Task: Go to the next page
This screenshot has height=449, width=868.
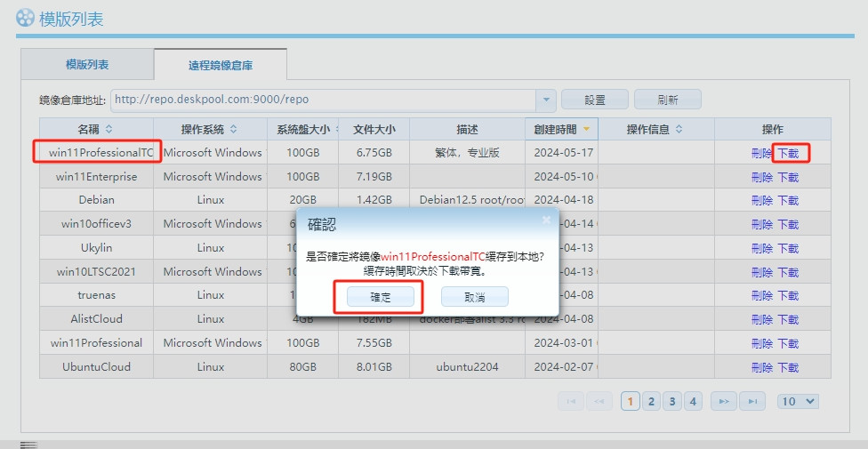Action: (x=724, y=401)
